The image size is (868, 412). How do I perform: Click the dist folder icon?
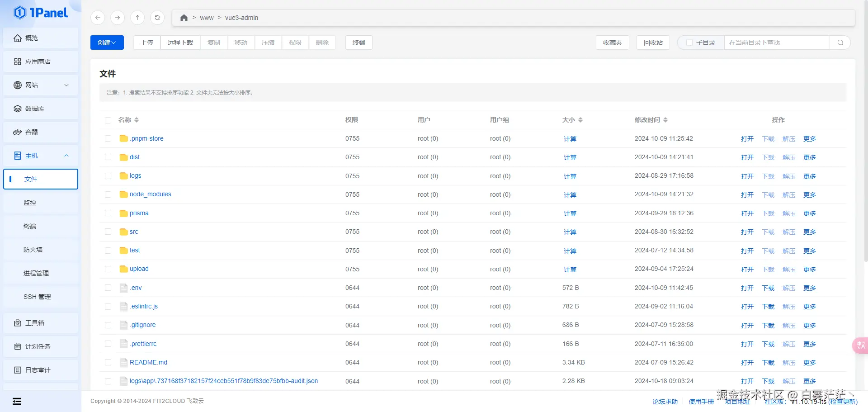[x=123, y=157]
